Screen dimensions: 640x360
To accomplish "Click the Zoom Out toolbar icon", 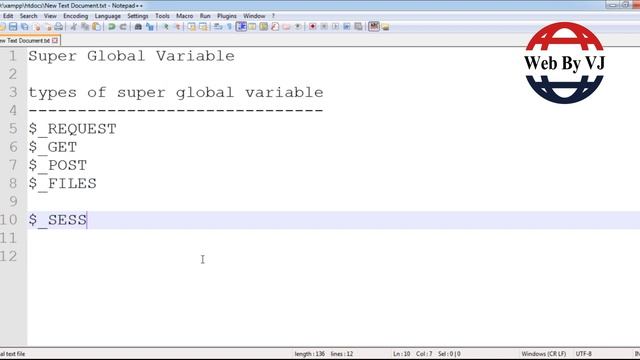I will click(178, 27).
